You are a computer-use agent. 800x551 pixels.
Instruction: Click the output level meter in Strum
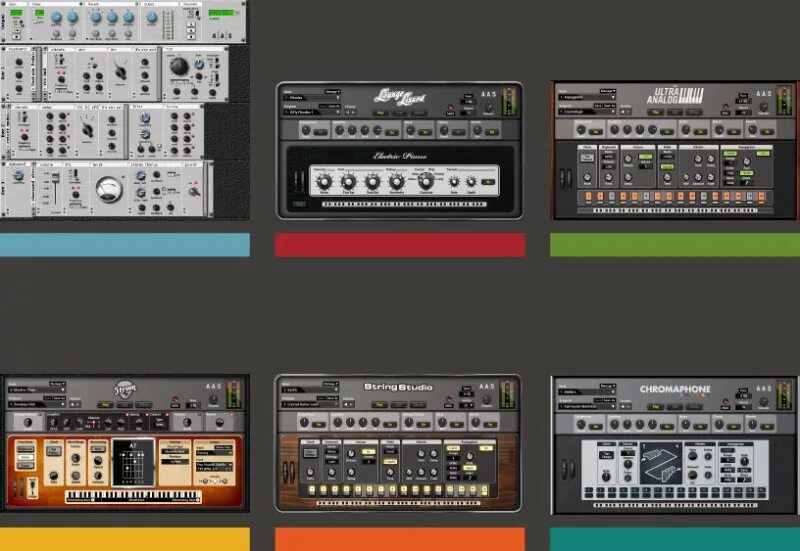pos(234,394)
